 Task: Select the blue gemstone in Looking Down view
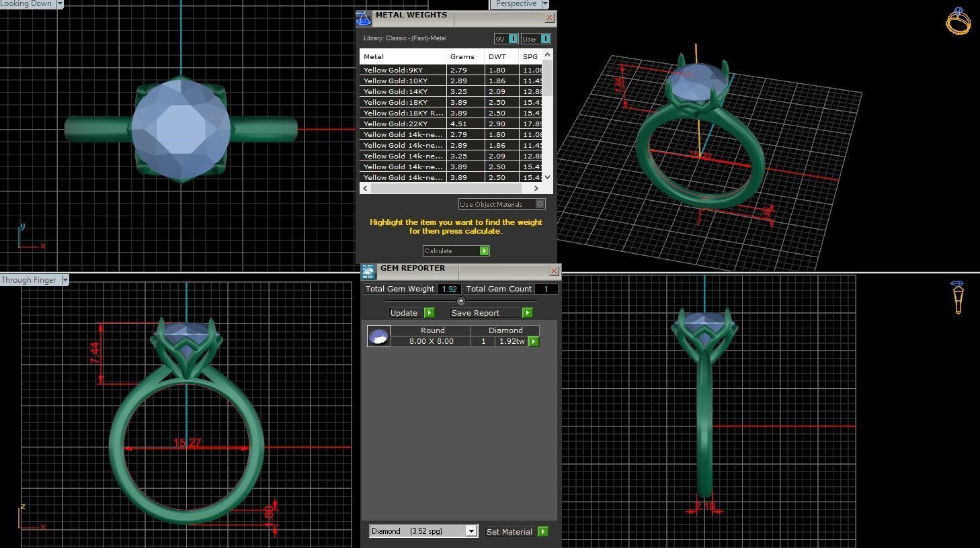click(181, 128)
